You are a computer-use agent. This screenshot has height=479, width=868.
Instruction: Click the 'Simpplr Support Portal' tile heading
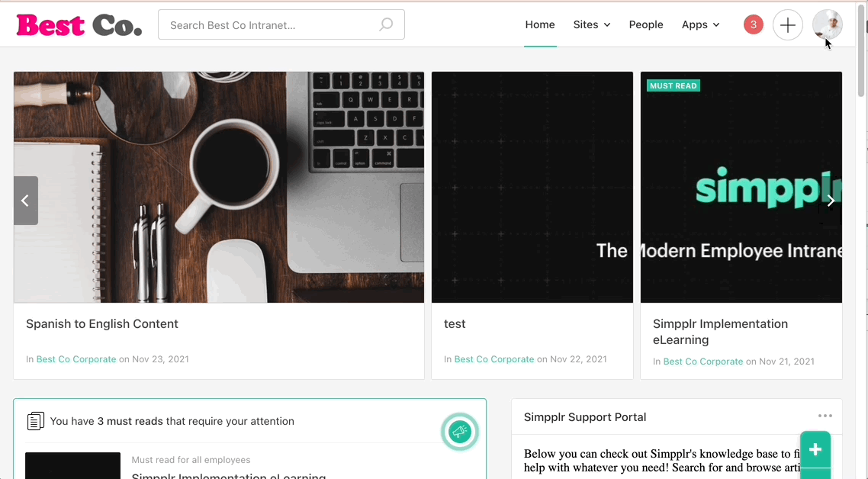click(584, 417)
